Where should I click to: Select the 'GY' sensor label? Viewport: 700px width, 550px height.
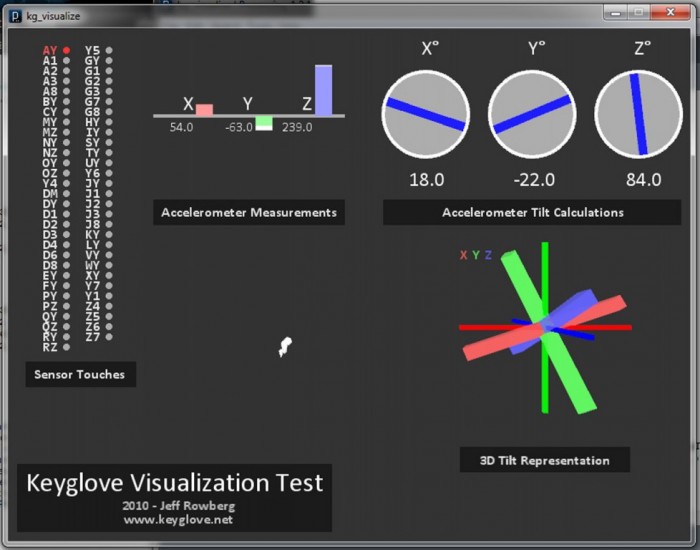coord(92,61)
